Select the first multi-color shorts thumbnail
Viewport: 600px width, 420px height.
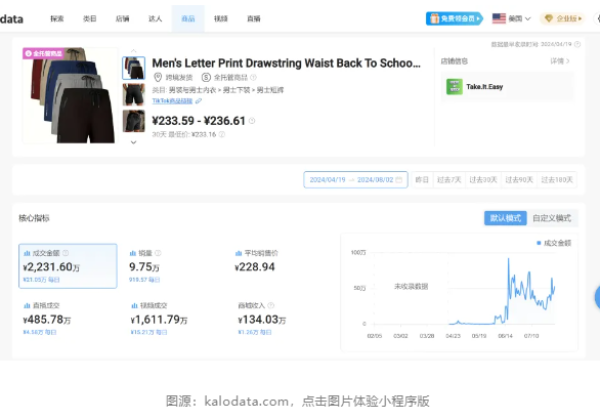pos(134,68)
